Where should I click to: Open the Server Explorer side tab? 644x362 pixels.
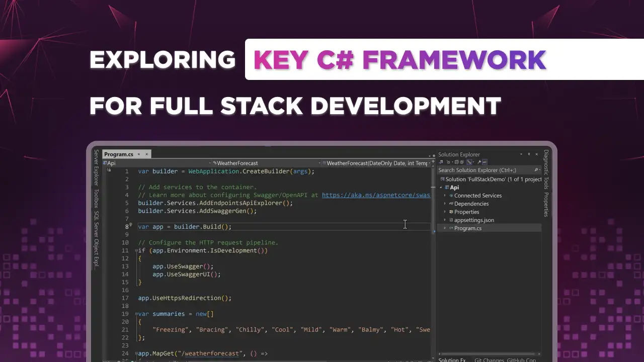[96, 167]
